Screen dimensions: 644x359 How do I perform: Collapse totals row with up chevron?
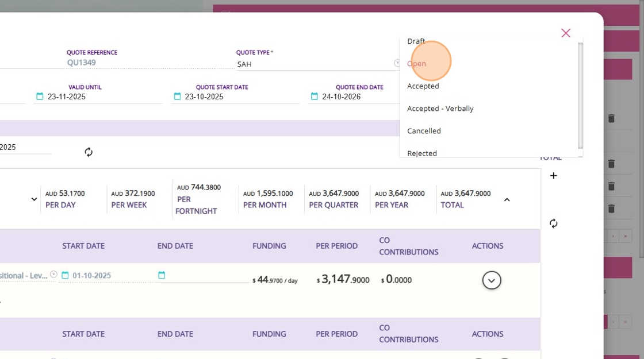pos(507,200)
